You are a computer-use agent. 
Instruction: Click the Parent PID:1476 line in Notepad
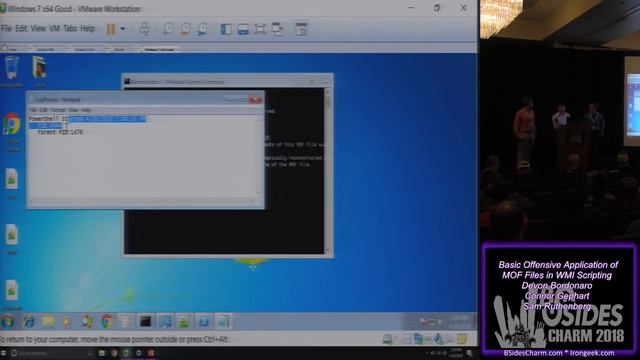60,132
